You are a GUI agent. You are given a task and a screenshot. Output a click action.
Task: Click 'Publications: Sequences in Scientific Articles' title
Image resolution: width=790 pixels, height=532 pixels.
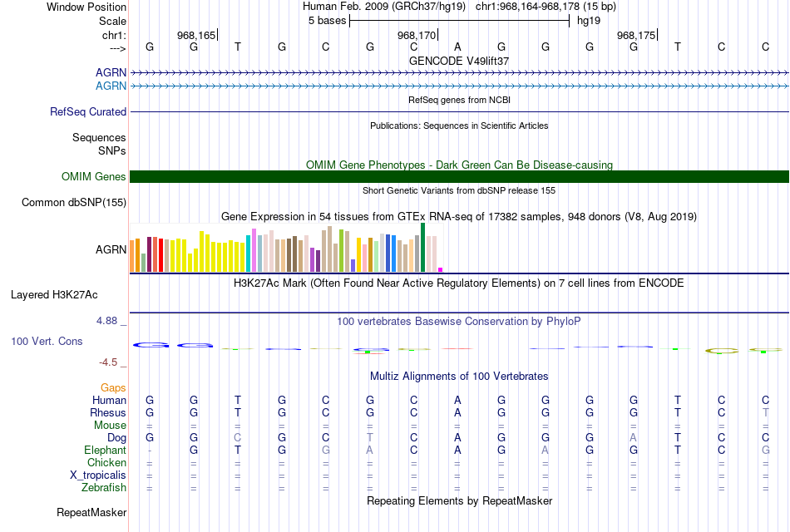[459, 126]
